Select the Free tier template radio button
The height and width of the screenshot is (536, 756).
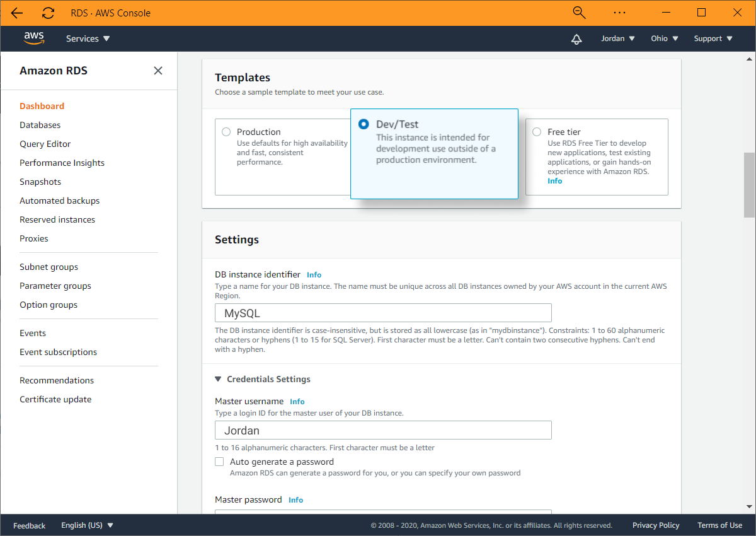coord(537,132)
